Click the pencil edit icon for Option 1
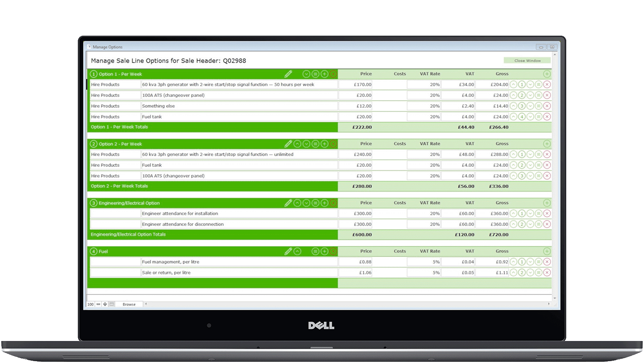 pos(288,74)
